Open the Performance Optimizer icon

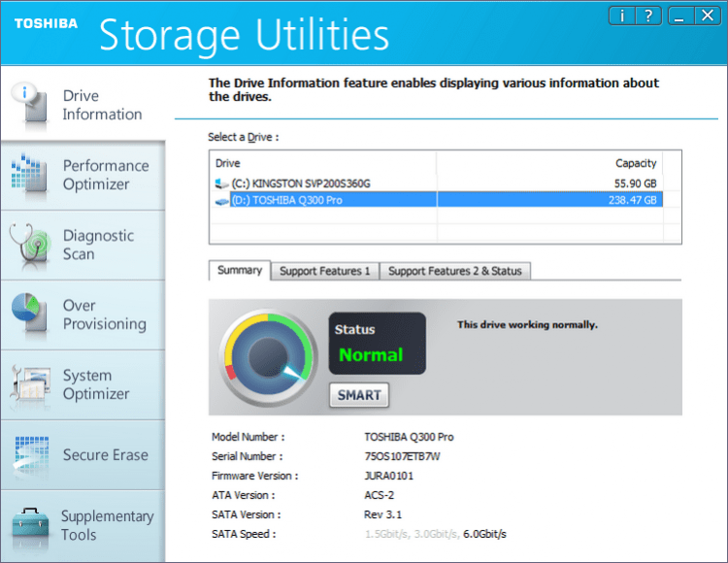(x=28, y=175)
